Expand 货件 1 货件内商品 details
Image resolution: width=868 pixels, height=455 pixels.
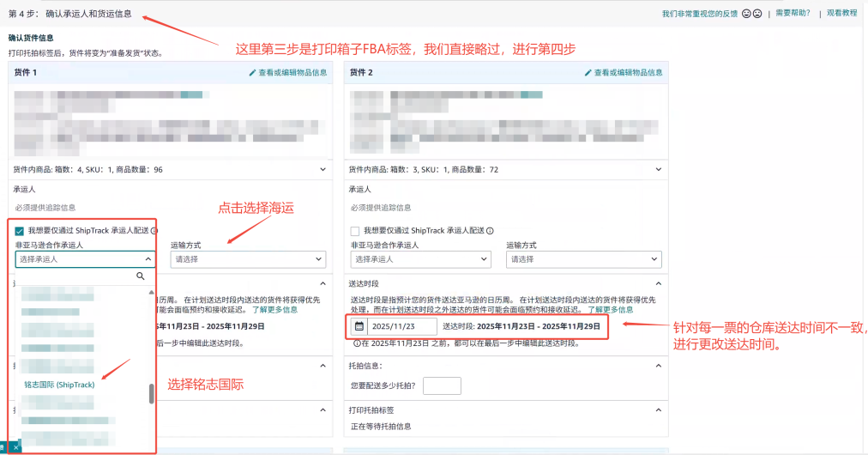pos(322,170)
